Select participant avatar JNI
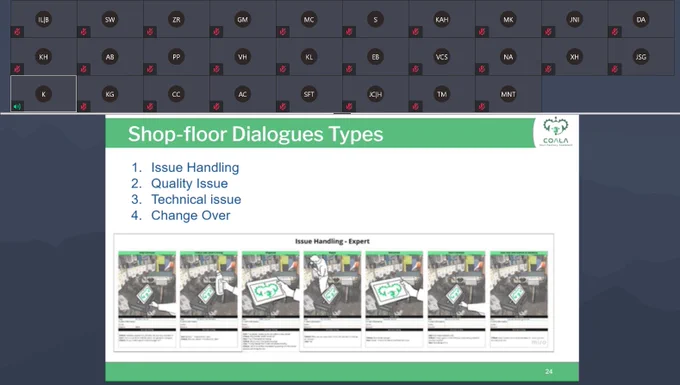The height and width of the screenshot is (385, 680). [x=574, y=20]
